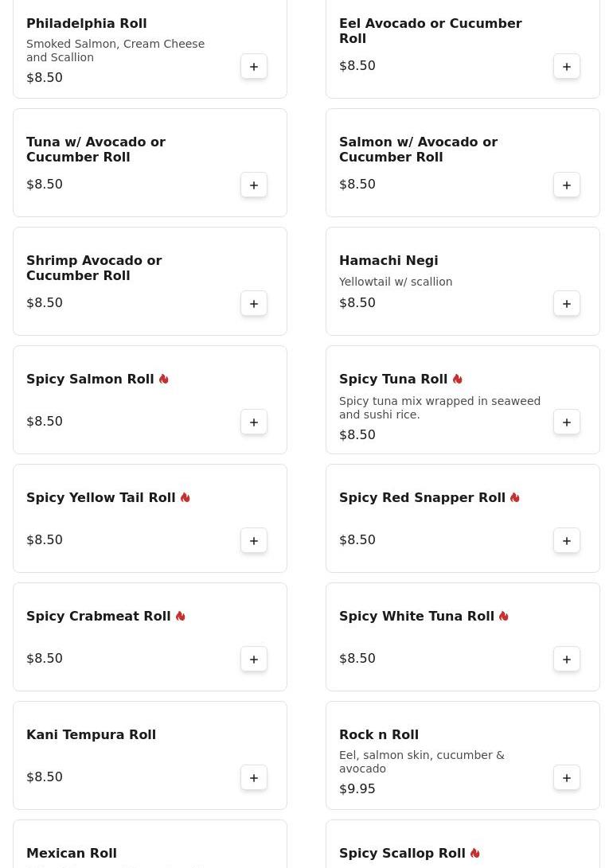Add Spicy White Tuna Roll
Screen dimensions: 613x868
pos(567,660)
